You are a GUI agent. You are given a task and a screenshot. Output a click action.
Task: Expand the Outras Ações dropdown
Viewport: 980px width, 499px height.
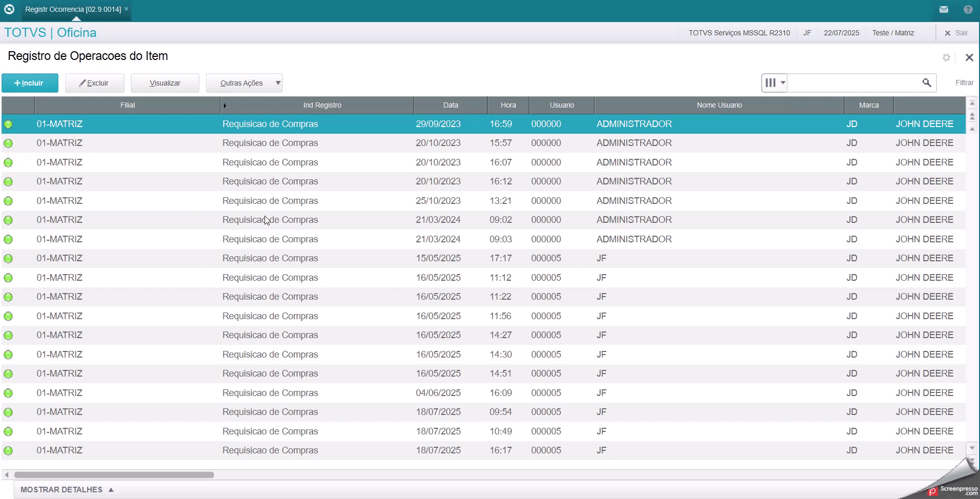[x=244, y=83]
